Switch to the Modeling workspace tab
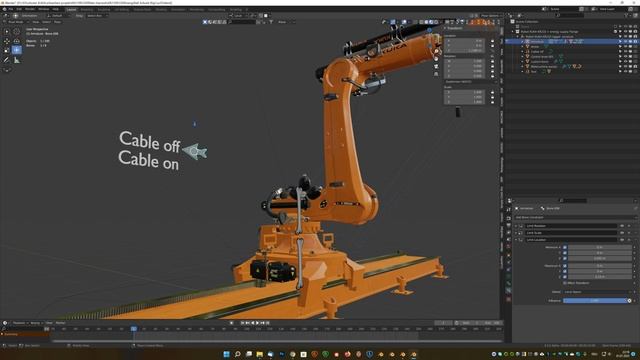The height and width of the screenshot is (360, 640). click(x=87, y=9)
